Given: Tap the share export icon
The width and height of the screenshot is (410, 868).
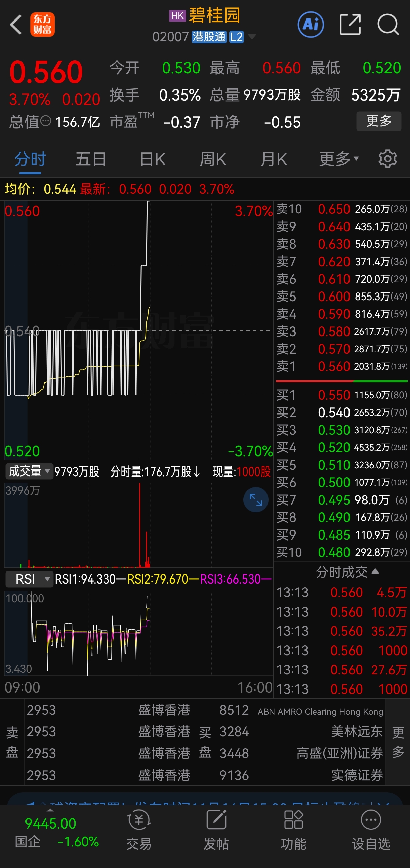Looking at the screenshot, I should [350, 24].
